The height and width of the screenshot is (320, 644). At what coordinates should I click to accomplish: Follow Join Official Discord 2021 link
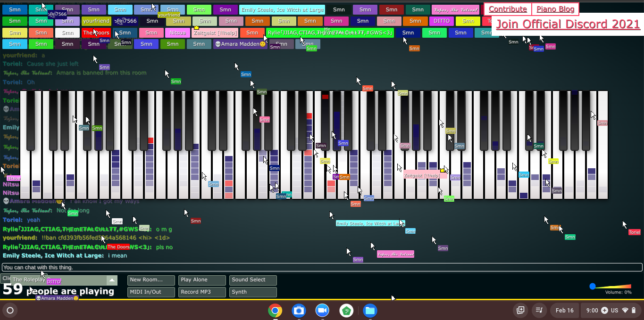568,24
